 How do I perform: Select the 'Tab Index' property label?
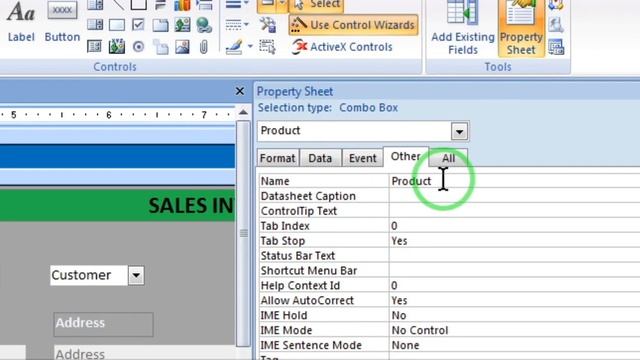tap(285, 226)
